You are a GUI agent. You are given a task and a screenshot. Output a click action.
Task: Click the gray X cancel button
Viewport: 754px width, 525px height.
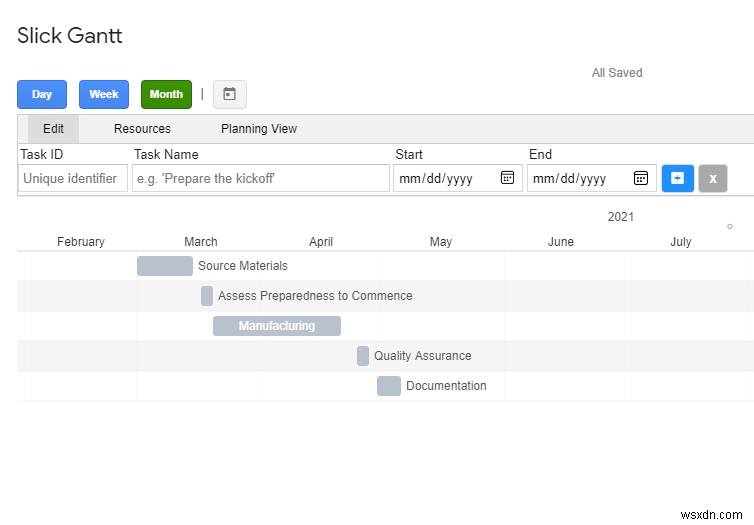tap(713, 178)
